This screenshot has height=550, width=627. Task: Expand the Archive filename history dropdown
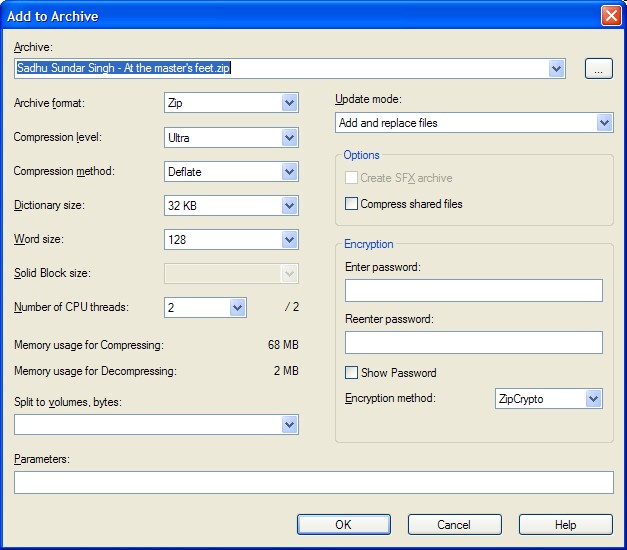pyautogui.click(x=557, y=69)
